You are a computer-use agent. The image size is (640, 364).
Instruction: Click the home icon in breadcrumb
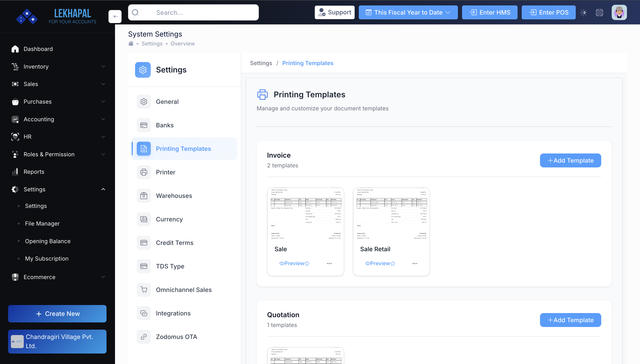tap(131, 44)
